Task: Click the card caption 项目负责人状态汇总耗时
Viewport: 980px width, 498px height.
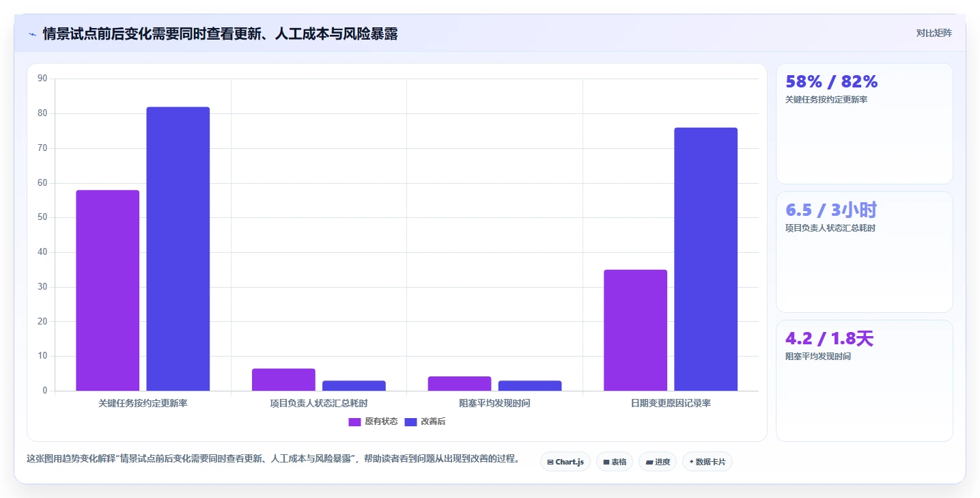Action: [x=830, y=228]
